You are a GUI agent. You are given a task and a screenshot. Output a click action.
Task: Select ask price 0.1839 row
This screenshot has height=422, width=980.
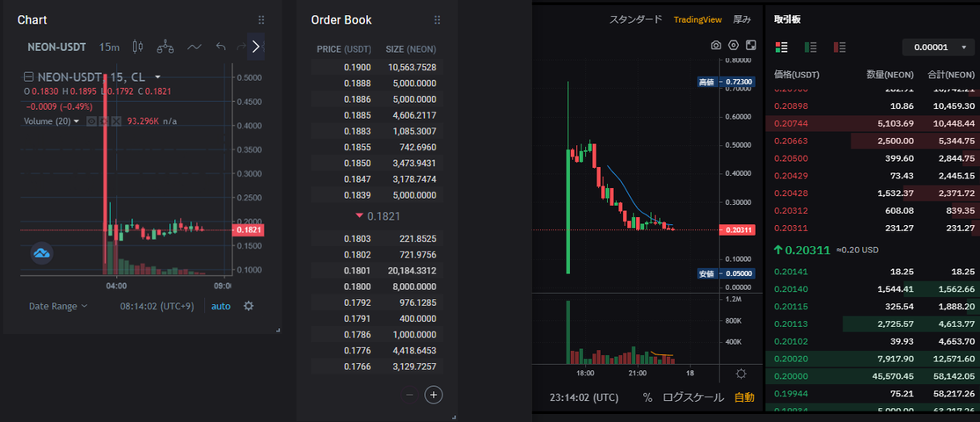click(377, 195)
